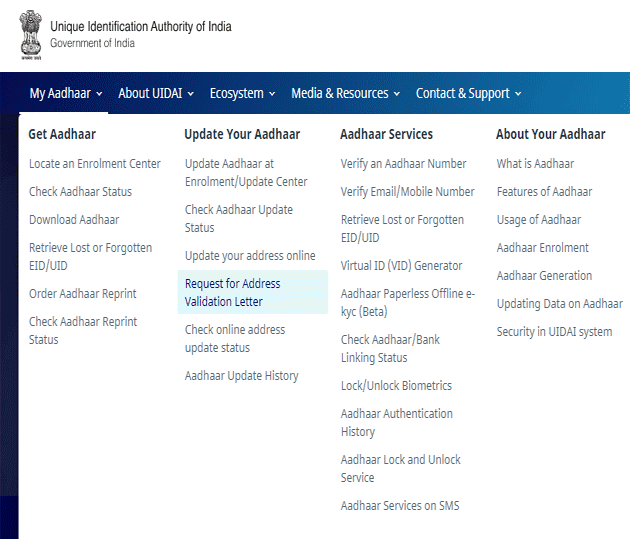Select Check Aadhaar Update Status
630x539 pixels.
[x=239, y=218]
